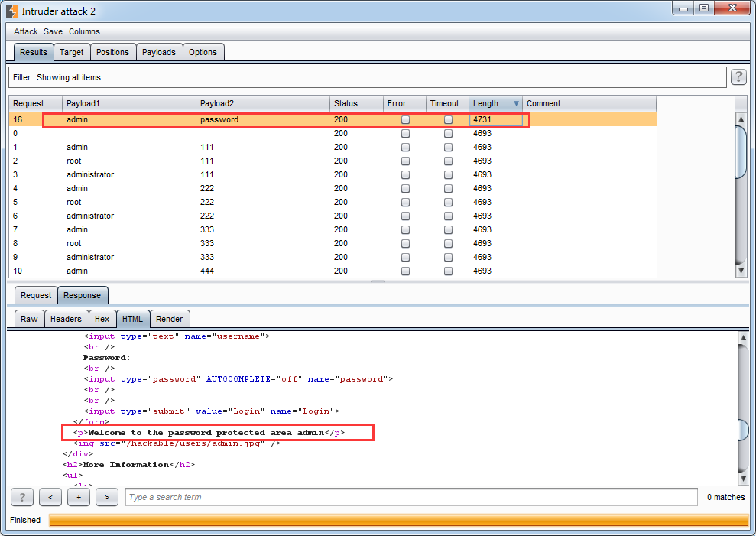Open the Attack menu
This screenshot has height=536, width=756.
tap(25, 31)
